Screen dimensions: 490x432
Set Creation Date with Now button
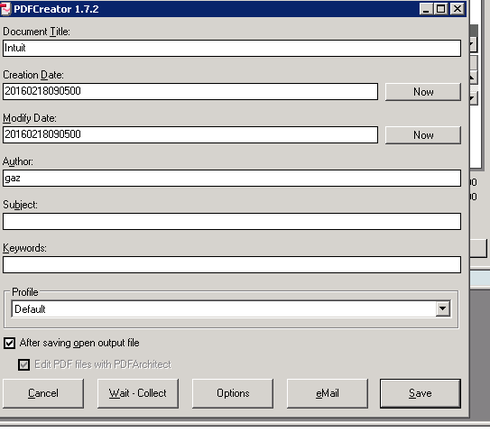423,92
